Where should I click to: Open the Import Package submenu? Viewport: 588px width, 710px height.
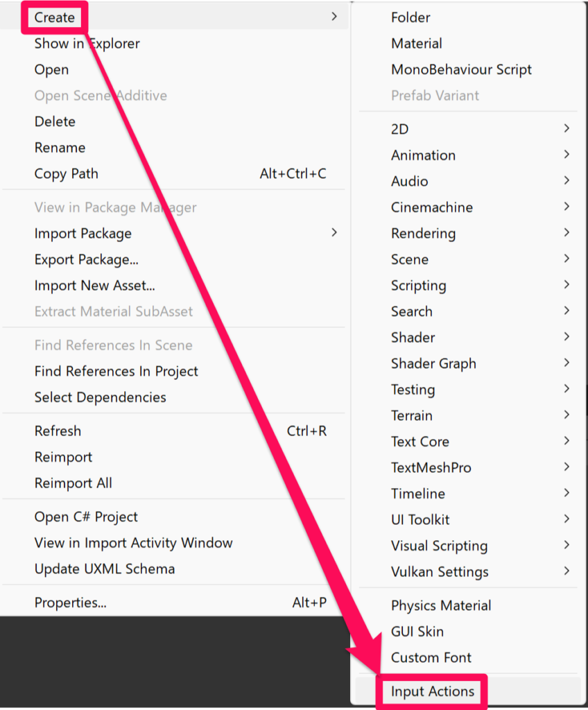(x=83, y=234)
